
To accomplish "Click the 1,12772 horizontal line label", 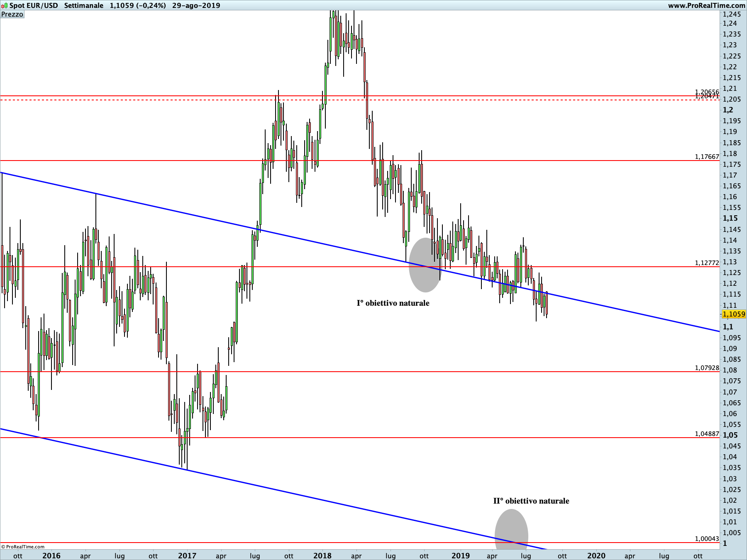I will (x=707, y=263).
